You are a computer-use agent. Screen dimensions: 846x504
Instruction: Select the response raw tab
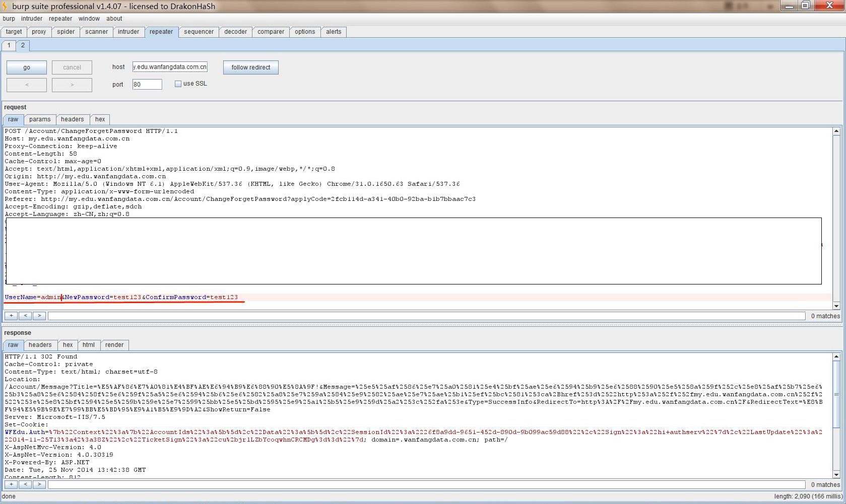coord(13,345)
